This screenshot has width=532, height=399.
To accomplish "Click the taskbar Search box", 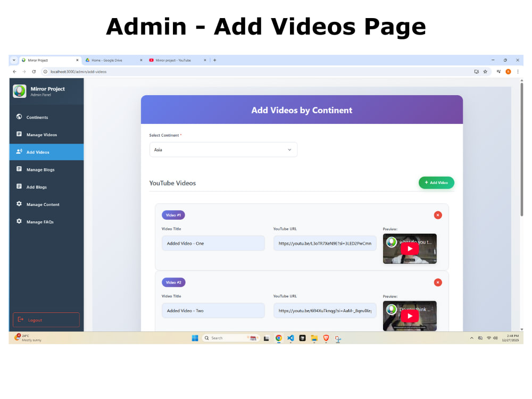I will coord(231,338).
